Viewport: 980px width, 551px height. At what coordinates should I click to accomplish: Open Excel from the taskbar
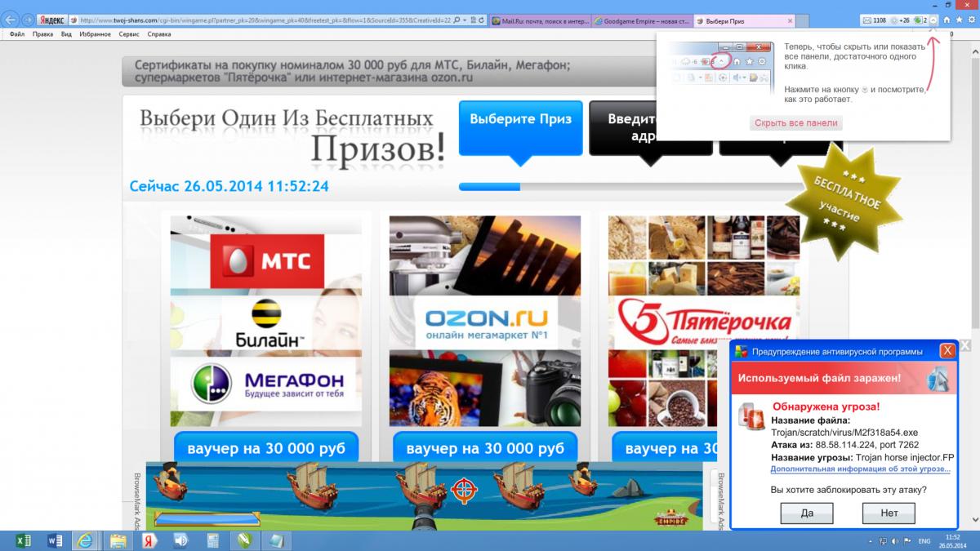point(24,540)
